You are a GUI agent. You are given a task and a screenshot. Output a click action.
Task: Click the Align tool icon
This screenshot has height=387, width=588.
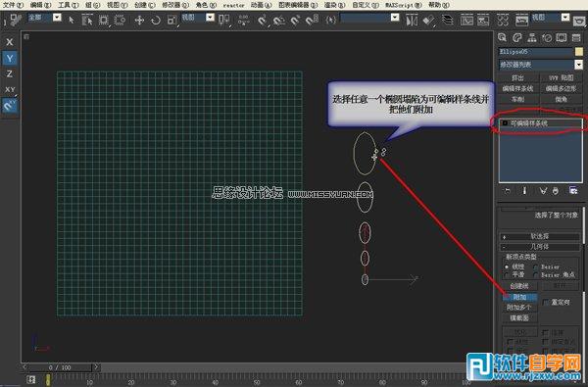[x=428, y=20]
